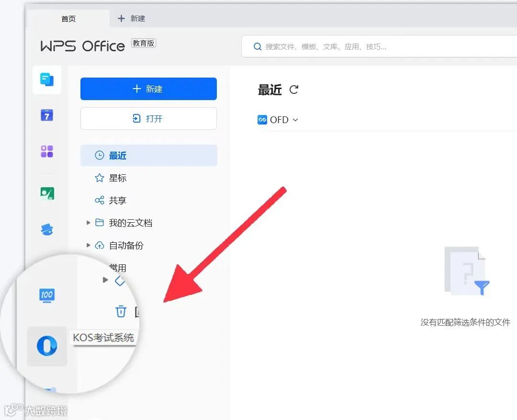Viewport: 517px width, 420px height.
Task: Open the Documents icon in the sidebar
Action: pos(47,79)
